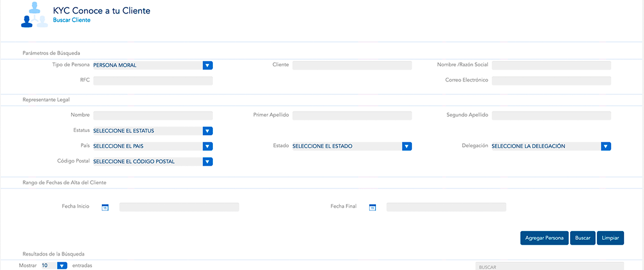Click the Agregar Persona button
Image resolution: width=644 pixels, height=270 pixels.
coord(544,238)
